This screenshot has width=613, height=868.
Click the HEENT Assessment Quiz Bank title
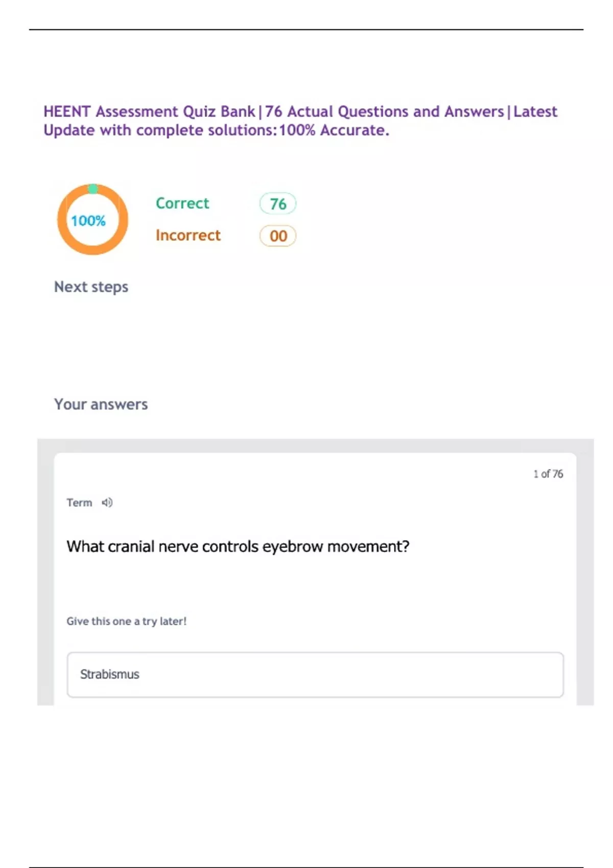click(x=149, y=111)
